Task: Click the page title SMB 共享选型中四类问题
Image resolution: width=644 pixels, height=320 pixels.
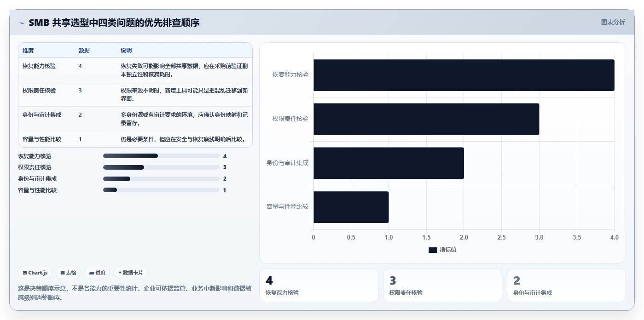Action: pyautogui.click(x=114, y=23)
